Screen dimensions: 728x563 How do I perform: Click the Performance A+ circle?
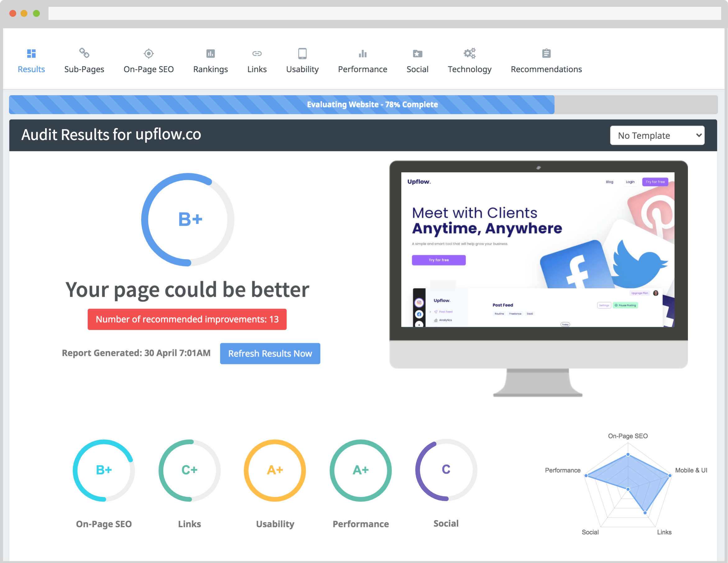(x=360, y=470)
